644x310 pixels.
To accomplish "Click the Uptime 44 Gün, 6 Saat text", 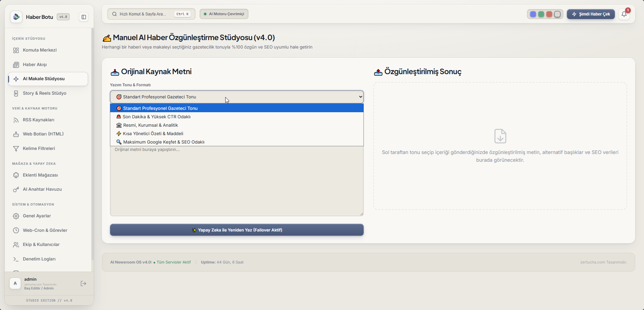I will 222,262.
